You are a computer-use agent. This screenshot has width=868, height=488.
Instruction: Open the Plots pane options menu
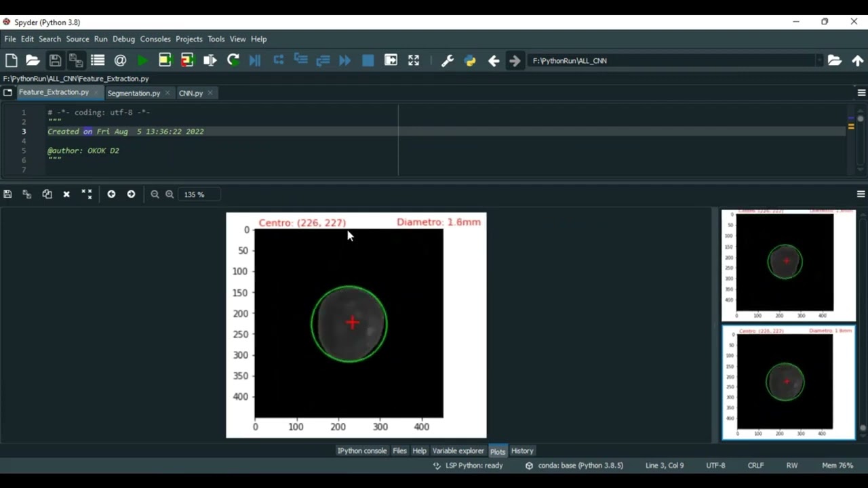click(861, 194)
